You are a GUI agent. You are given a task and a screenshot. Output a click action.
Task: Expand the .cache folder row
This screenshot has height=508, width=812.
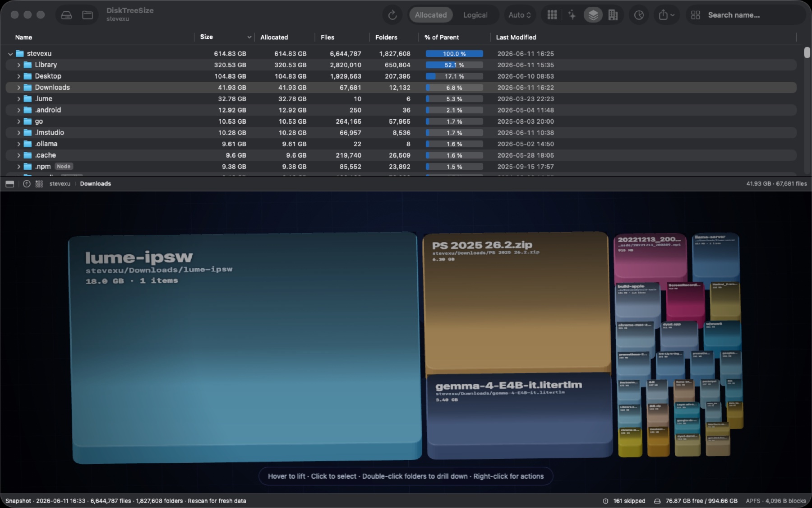18,155
